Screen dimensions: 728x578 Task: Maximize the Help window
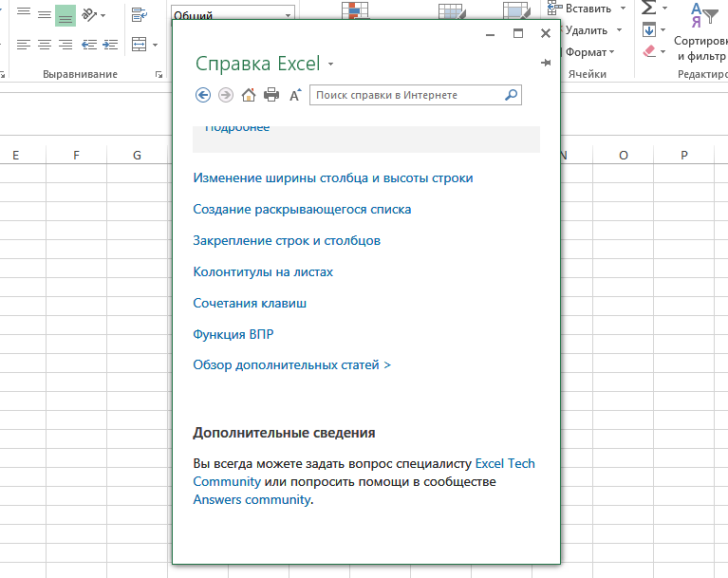coord(518,33)
